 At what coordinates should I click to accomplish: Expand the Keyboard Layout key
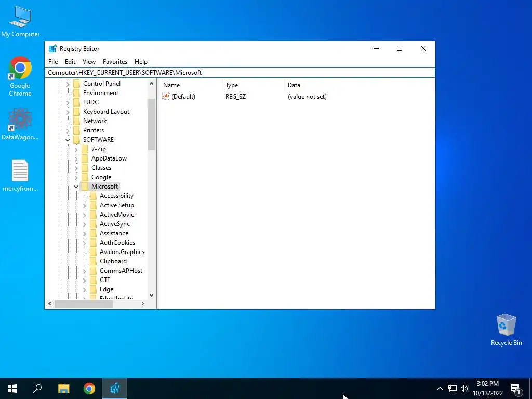68,112
